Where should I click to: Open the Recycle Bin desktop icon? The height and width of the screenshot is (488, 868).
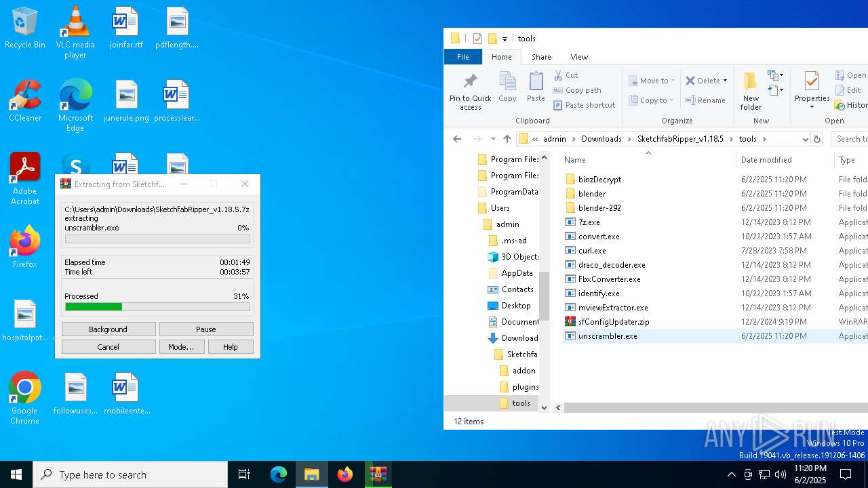[25, 28]
